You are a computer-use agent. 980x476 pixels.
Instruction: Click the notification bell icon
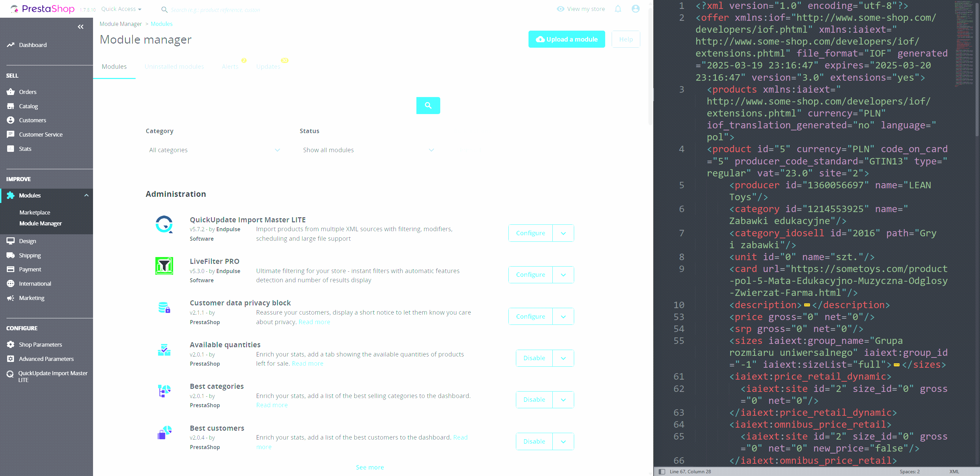click(x=617, y=9)
